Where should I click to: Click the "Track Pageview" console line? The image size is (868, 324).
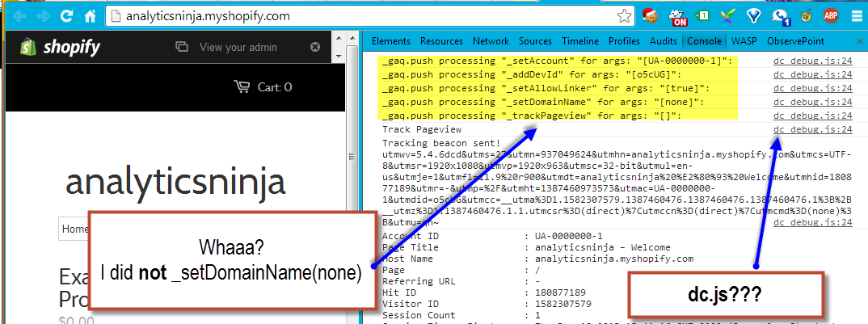tap(422, 129)
